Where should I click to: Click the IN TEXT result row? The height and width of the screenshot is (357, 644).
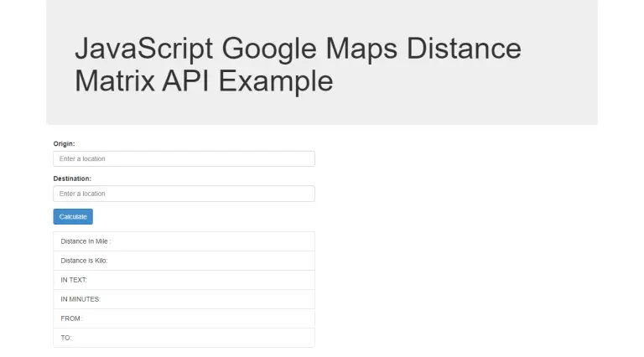[x=184, y=280]
